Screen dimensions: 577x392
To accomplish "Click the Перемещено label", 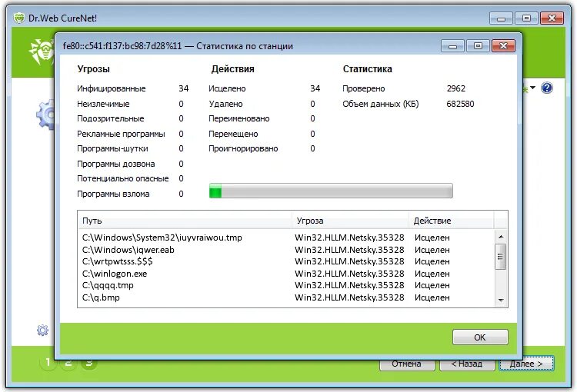I will point(233,134).
